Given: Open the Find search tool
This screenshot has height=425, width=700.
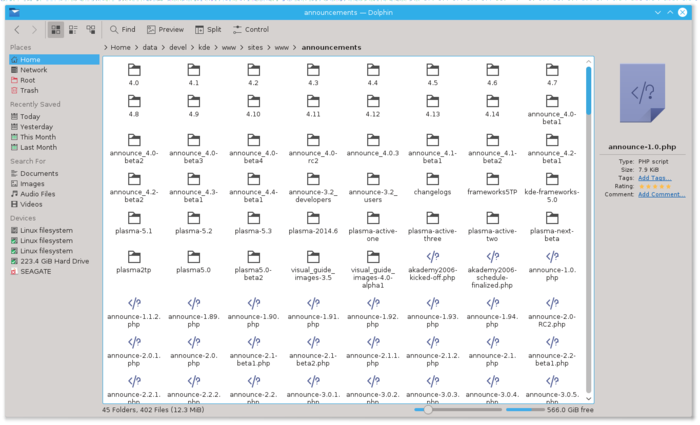Looking at the screenshot, I should coord(122,29).
